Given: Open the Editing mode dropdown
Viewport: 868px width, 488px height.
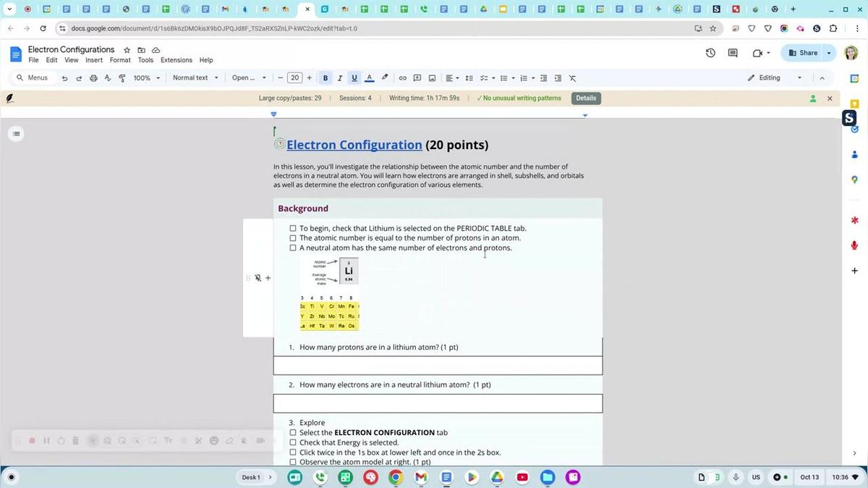Looking at the screenshot, I should coord(775,78).
